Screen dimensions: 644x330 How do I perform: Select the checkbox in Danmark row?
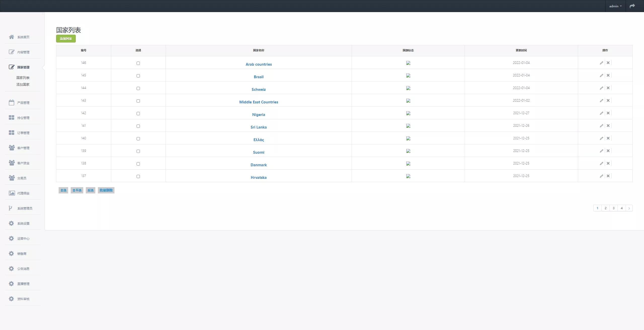[138, 164]
